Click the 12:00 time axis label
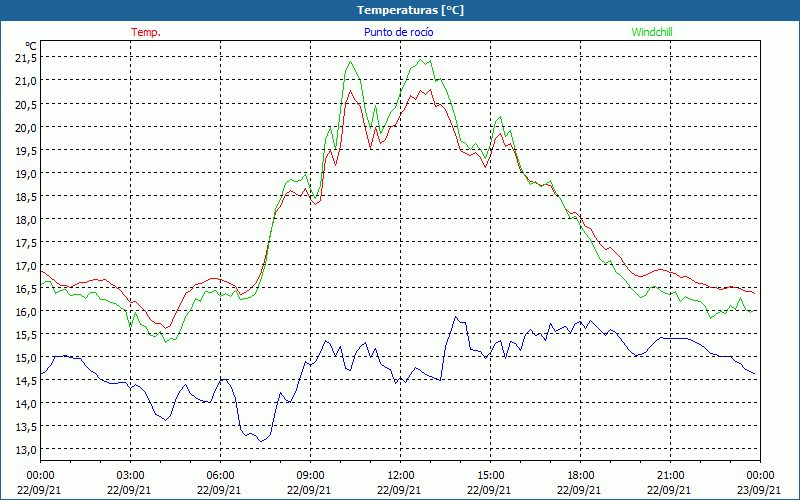The image size is (800, 500). pyautogui.click(x=401, y=475)
